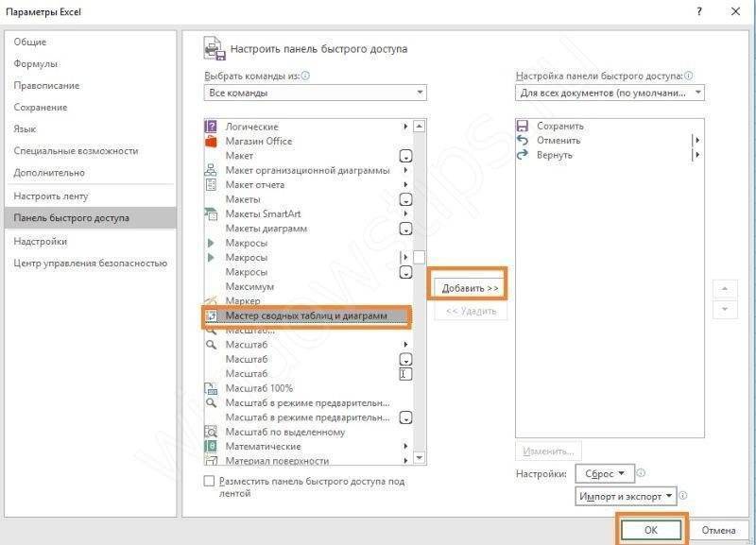This screenshot has width=756, height=545.
Task: Click the Вернуть redo arrow icon
Action: [x=523, y=155]
